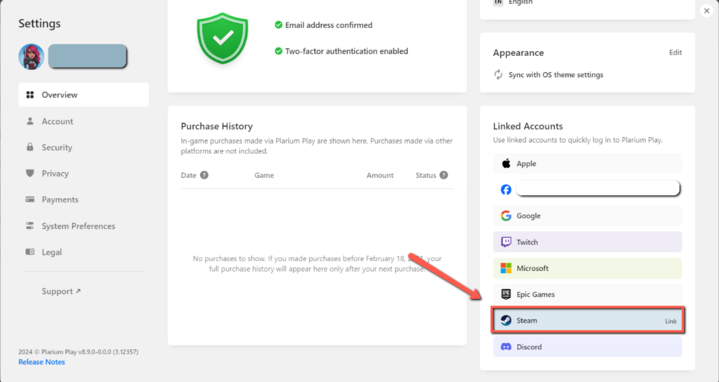Click the Apple logo icon
Screen dimensions: 719x382
click(506, 163)
